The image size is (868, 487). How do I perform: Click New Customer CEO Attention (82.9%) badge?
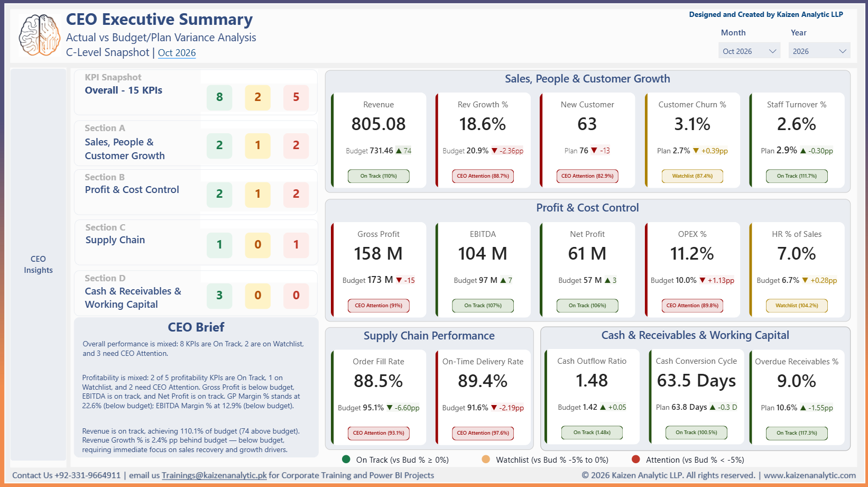[x=587, y=176]
